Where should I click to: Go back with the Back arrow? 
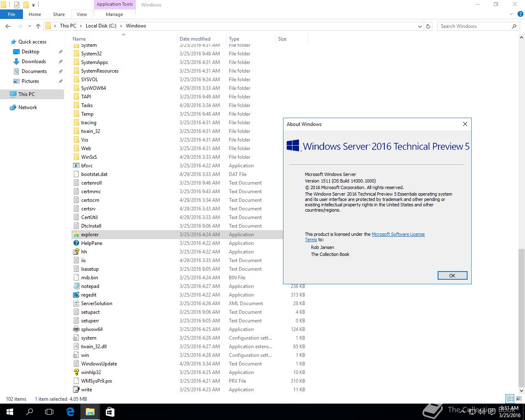coord(8,26)
